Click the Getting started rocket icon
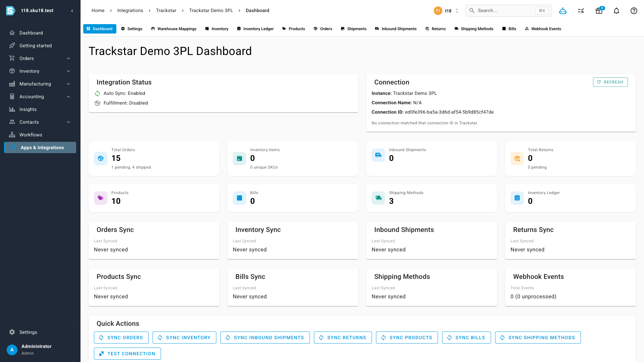Viewport: 644px width, 362px height. 12,46
